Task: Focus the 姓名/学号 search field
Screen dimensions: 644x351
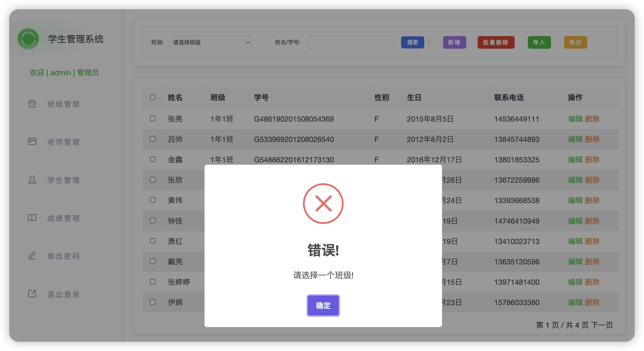Action: [x=351, y=42]
